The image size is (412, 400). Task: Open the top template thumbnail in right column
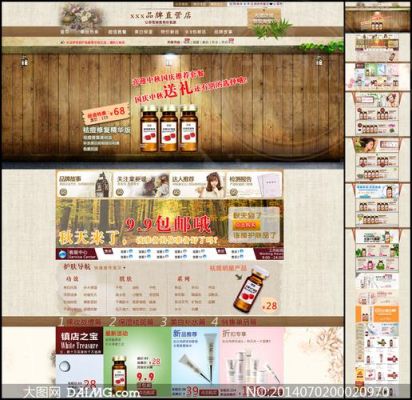pos(377,17)
